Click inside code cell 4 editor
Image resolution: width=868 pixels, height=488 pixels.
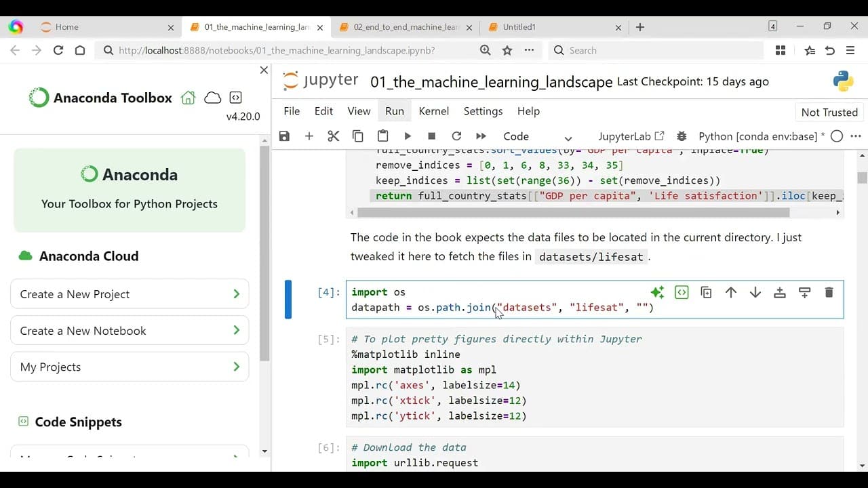click(x=595, y=300)
